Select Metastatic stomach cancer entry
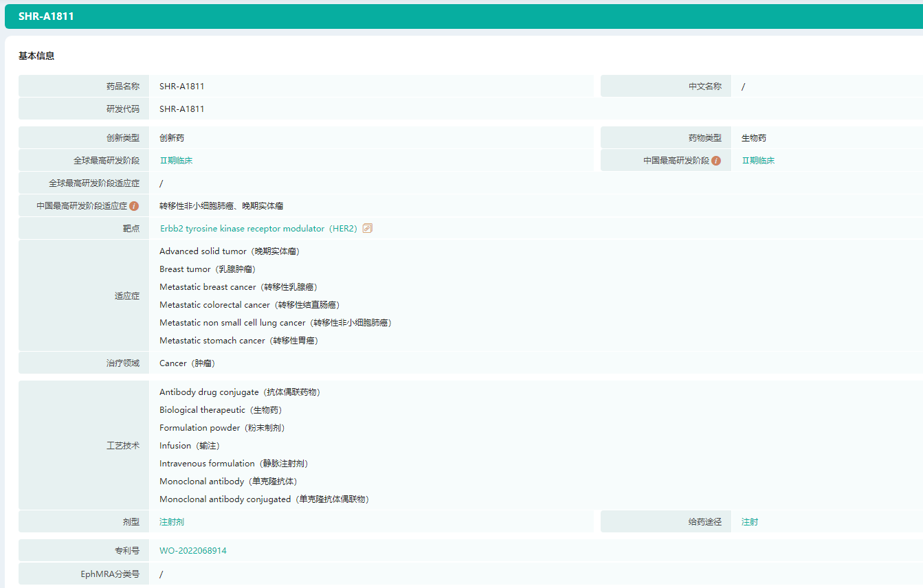923x588 pixels. [x=239, y=341]
